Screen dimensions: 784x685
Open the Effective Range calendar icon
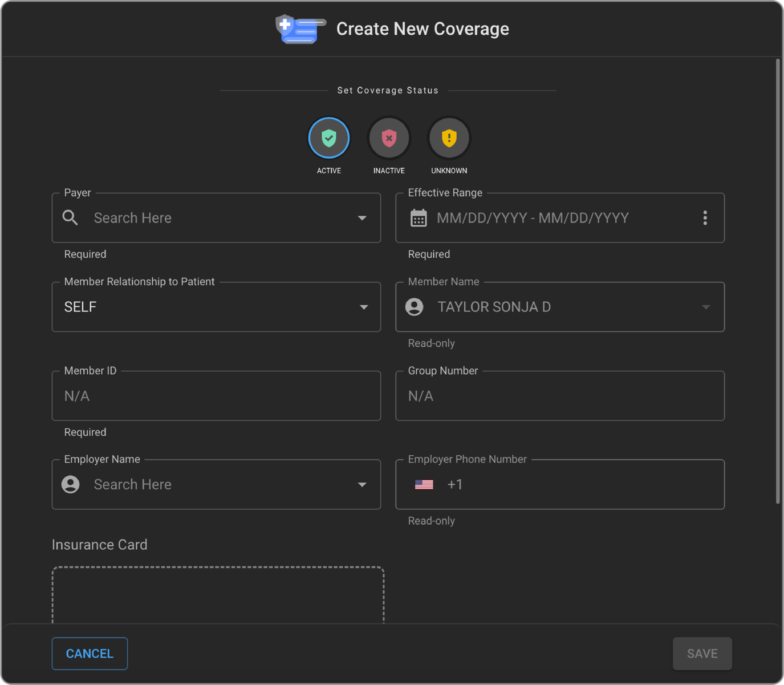click(x=419, y=218)
